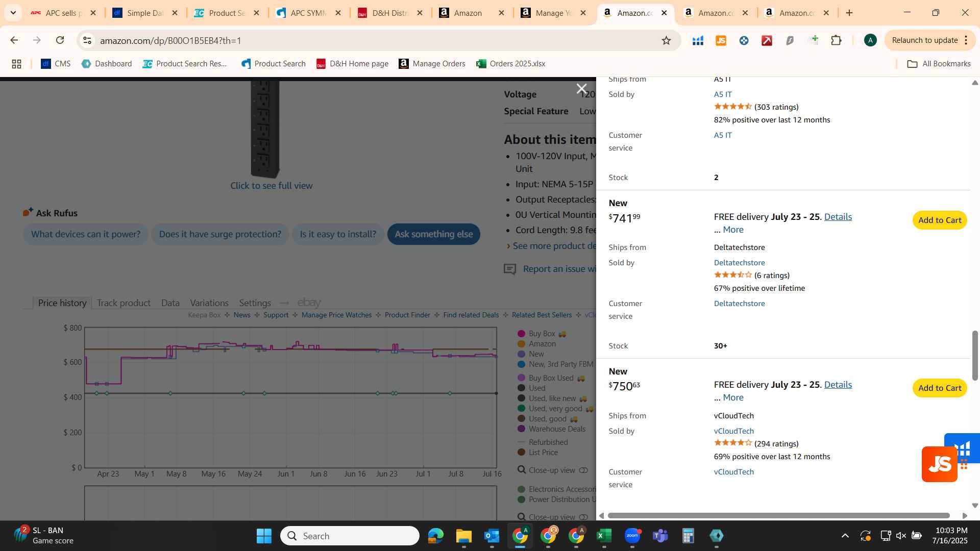Image resolution: width=980 pixels, height=551 pixels.
Task: Open All Bookmarks folder
Action: tap(939, 64)
